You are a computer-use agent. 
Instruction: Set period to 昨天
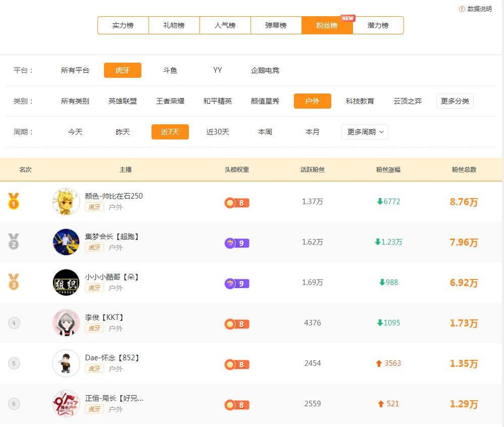(x=122, y=132)
